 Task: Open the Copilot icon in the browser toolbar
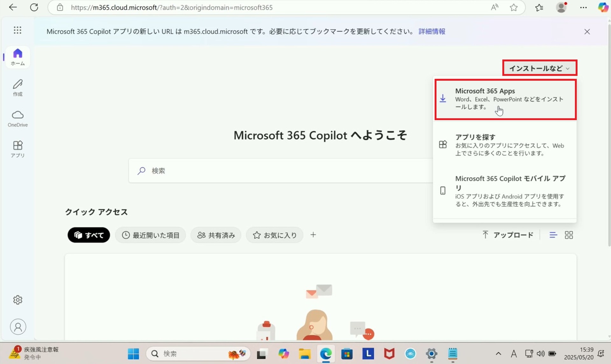click(x=603, y=7)
